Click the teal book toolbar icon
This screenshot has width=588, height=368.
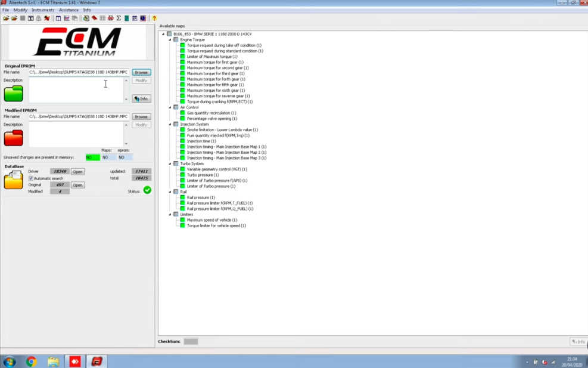pyautogui.click(x=126, y=18)
